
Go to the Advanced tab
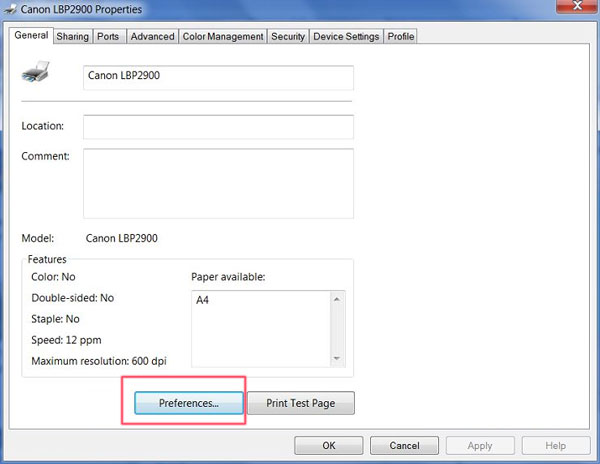pyautogui.click(x=152, y=37)
